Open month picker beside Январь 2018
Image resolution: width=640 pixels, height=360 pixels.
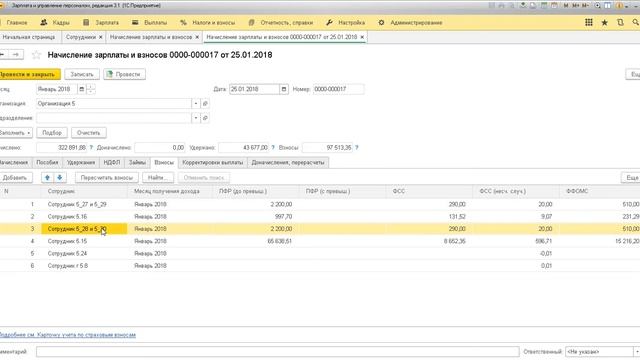[x=82, y=89]
